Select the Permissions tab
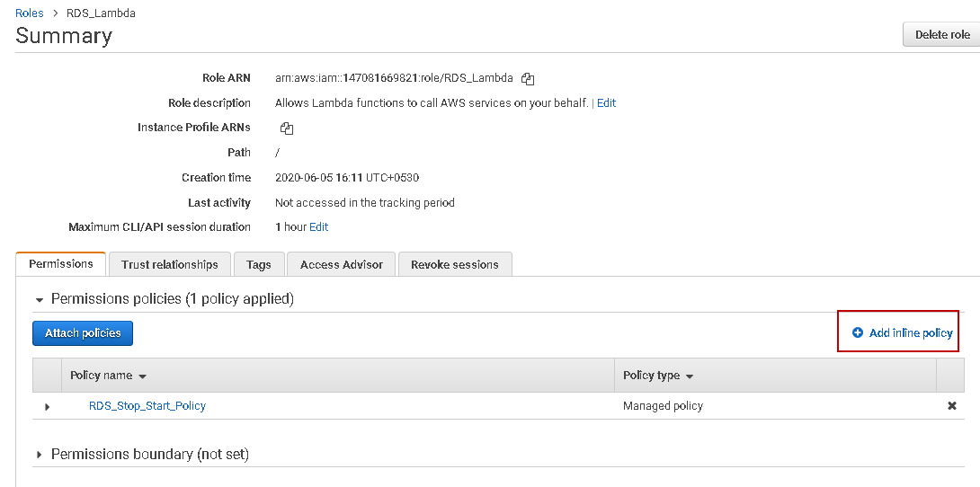The width and height of the screenshot is (980, 487). 61,264
